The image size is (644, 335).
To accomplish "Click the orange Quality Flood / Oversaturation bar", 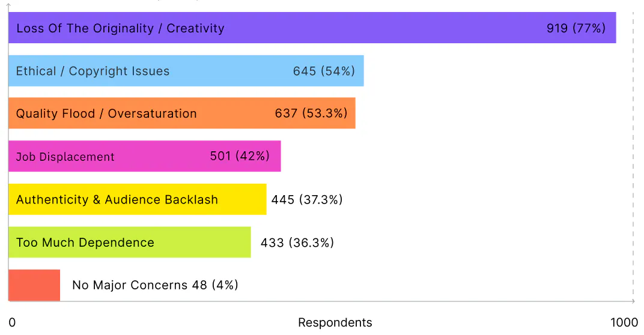I will tap(182, 113).
